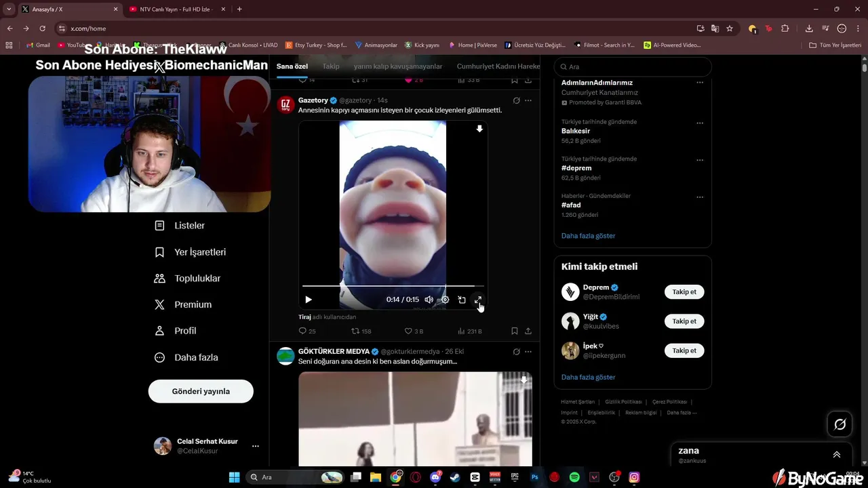Open Yer İşaretleri in sidebar
The width and height of the screenshot is (868, 488).
coord(191,252)
